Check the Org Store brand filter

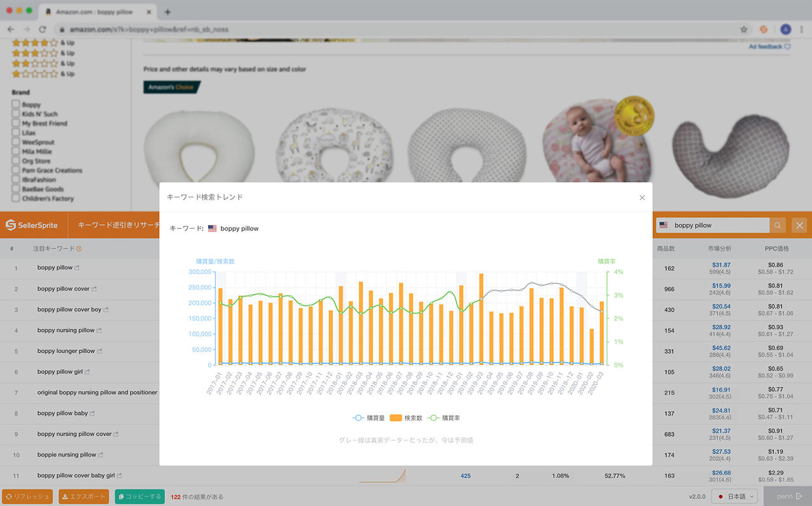coord(15,161)
